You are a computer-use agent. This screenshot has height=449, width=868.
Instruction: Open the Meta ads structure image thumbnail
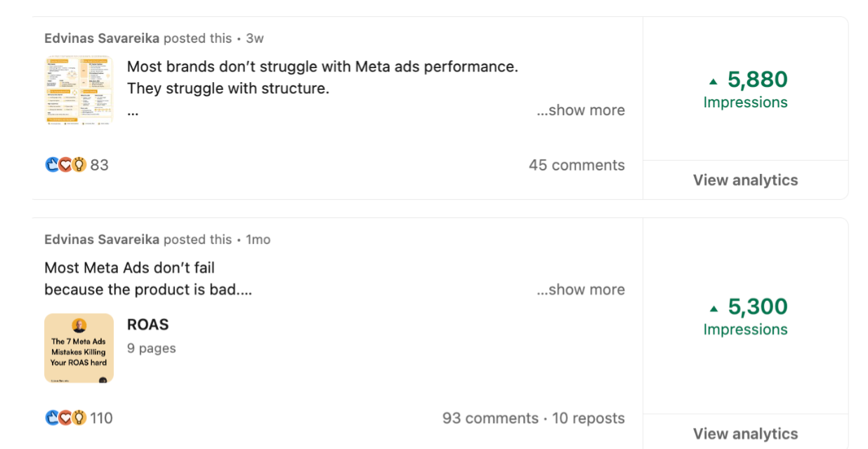(x=79, y=91)
